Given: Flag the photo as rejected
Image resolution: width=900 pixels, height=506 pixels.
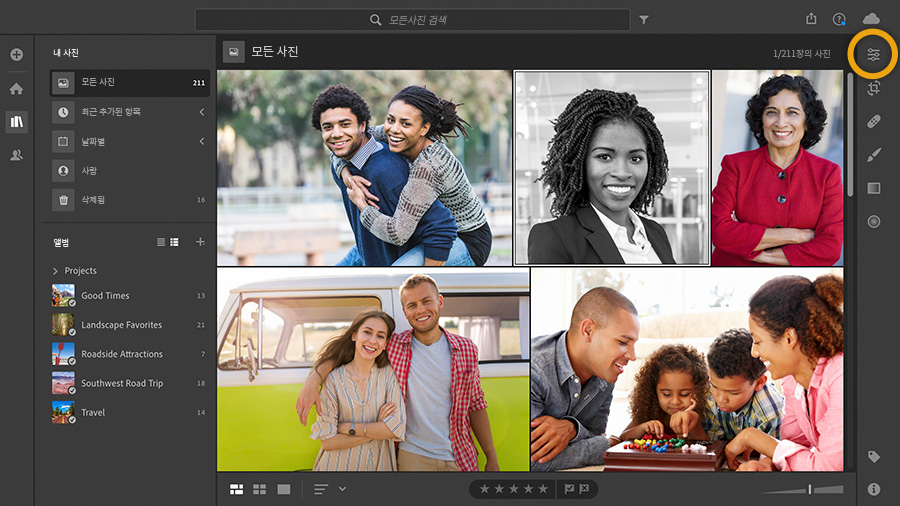Looking at the screenshot, I should [584, 489].
